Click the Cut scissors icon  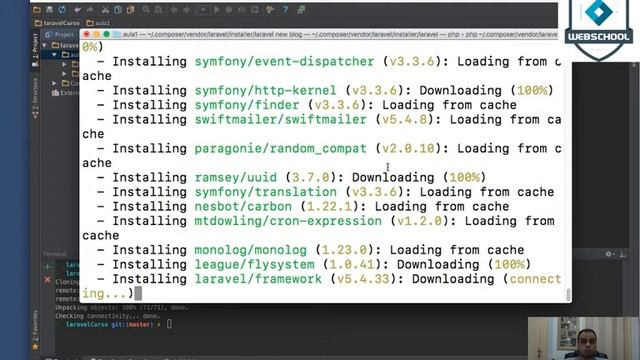tap(105, 9)
